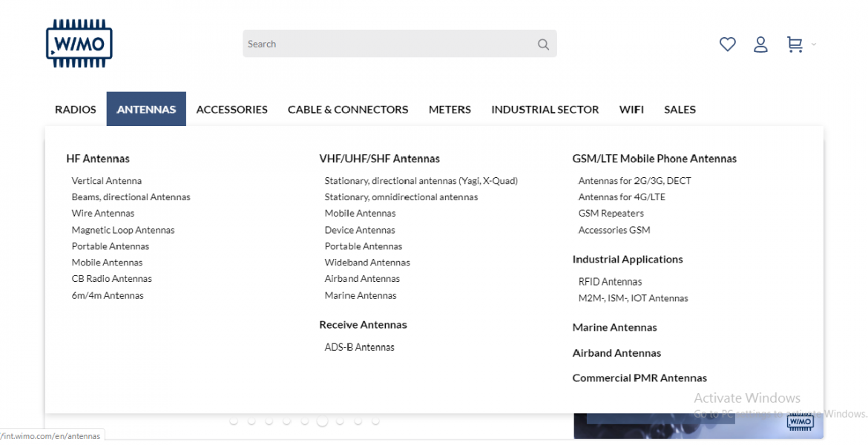Open Magnetic Loop Antennas category
This screenshot has height=445, width=868.
click(123, 230)
